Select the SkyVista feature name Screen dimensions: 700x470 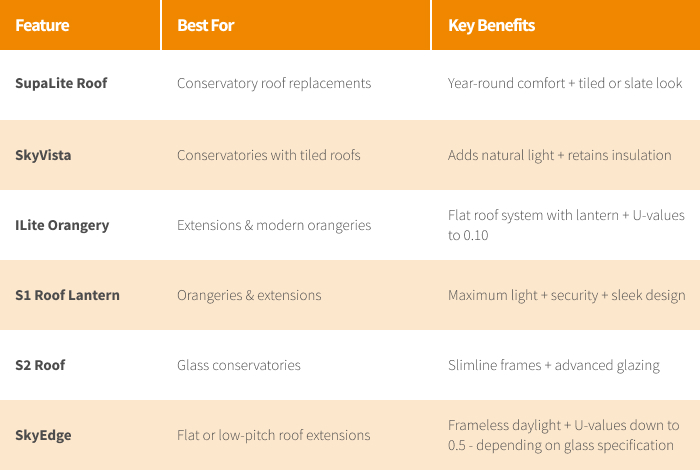coord(43,155)
